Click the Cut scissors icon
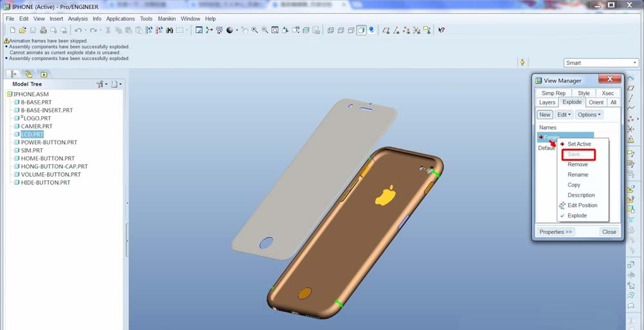Viewport: 644px width, 330px height. point(108,30)
